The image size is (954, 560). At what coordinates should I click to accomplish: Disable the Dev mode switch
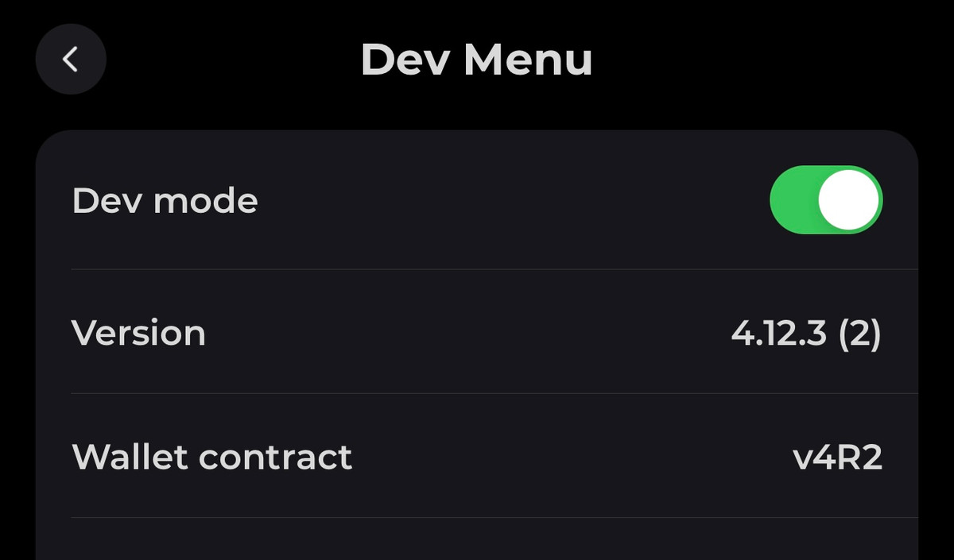[826, 200]
